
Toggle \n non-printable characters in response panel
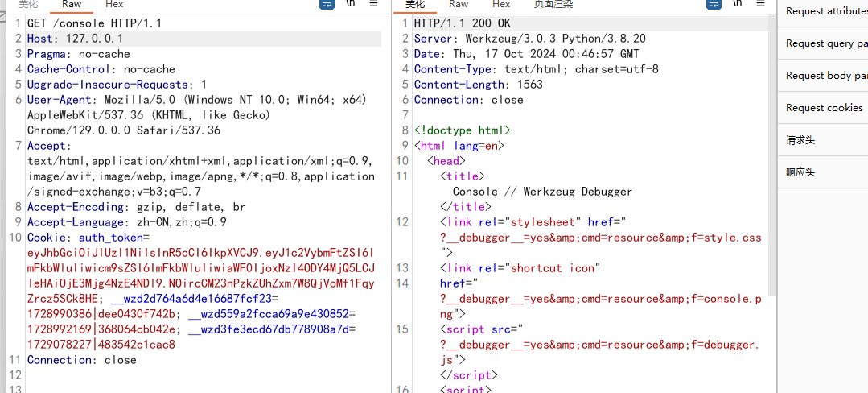point(738,3)
